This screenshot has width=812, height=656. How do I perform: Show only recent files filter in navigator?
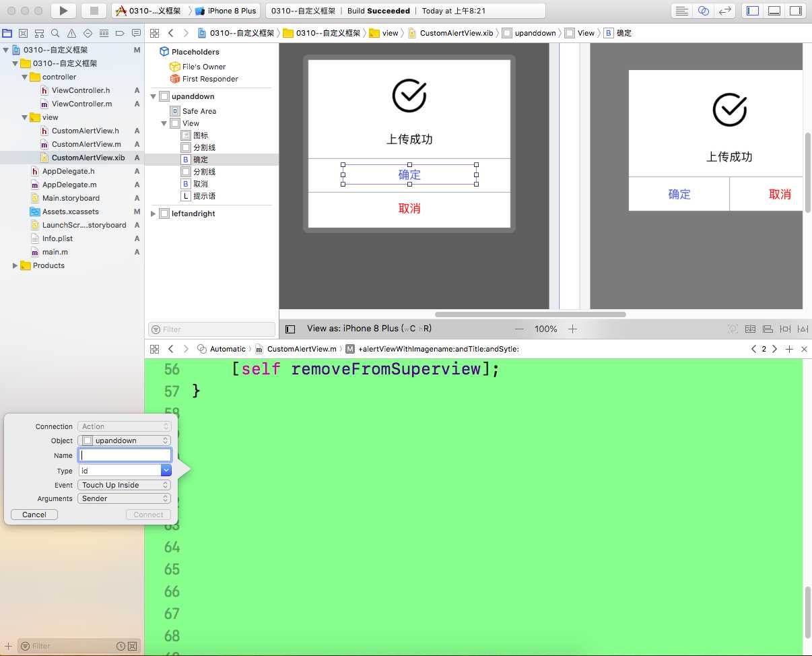point(121,646)
